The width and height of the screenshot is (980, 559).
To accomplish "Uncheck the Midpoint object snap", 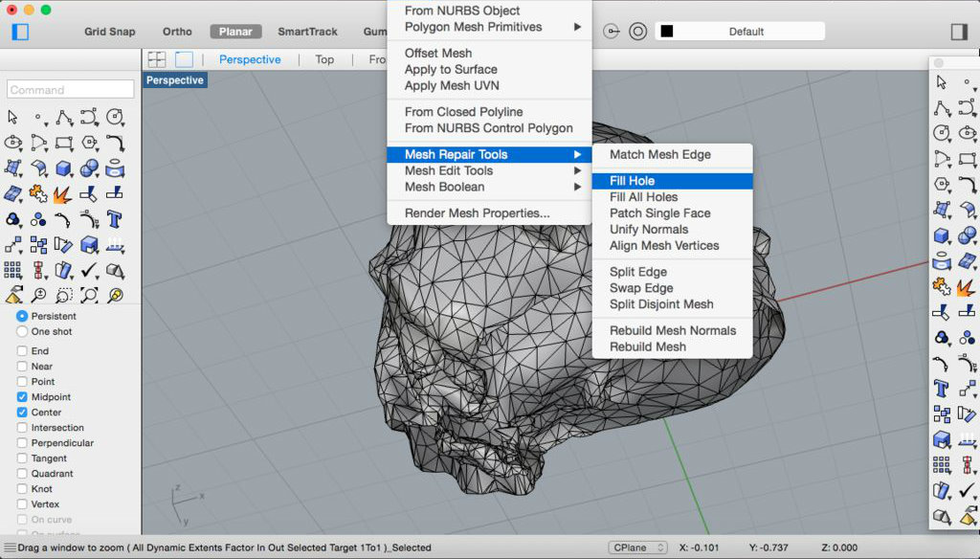I will click(x=22, y=397).
